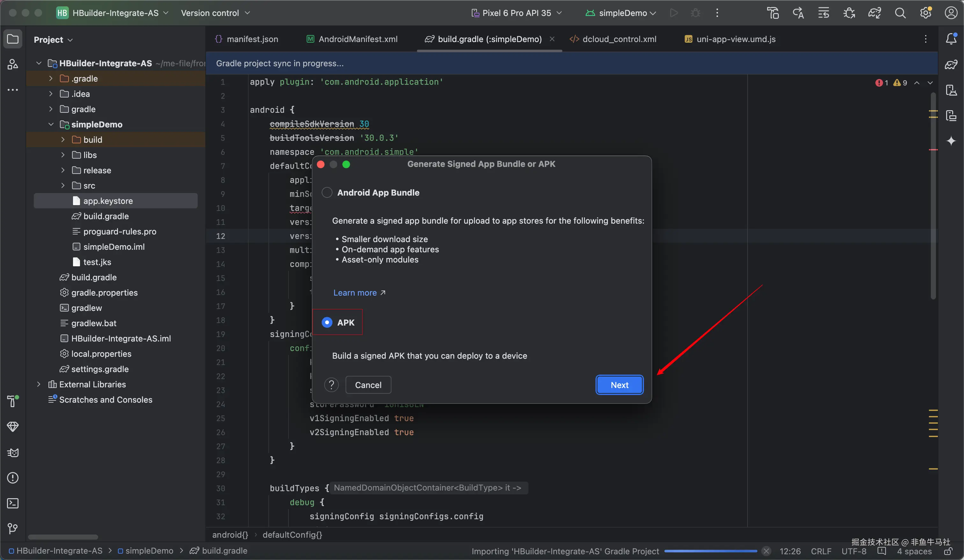
Task: Click the Next button in the dialog
Action: click(x=619, y=385)
